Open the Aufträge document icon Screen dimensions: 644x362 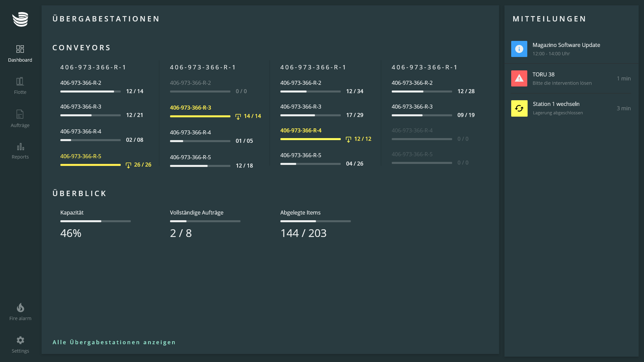[20, 114]
